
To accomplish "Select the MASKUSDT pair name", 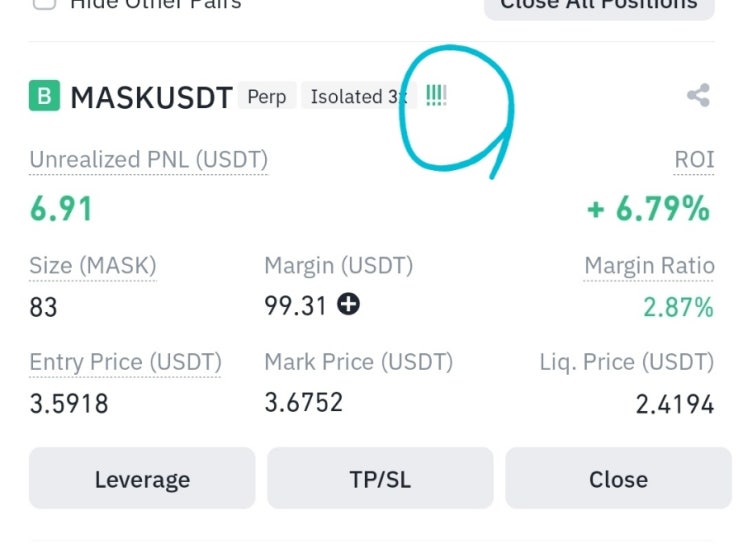I will pyautogui.click(x=150, y=97).
